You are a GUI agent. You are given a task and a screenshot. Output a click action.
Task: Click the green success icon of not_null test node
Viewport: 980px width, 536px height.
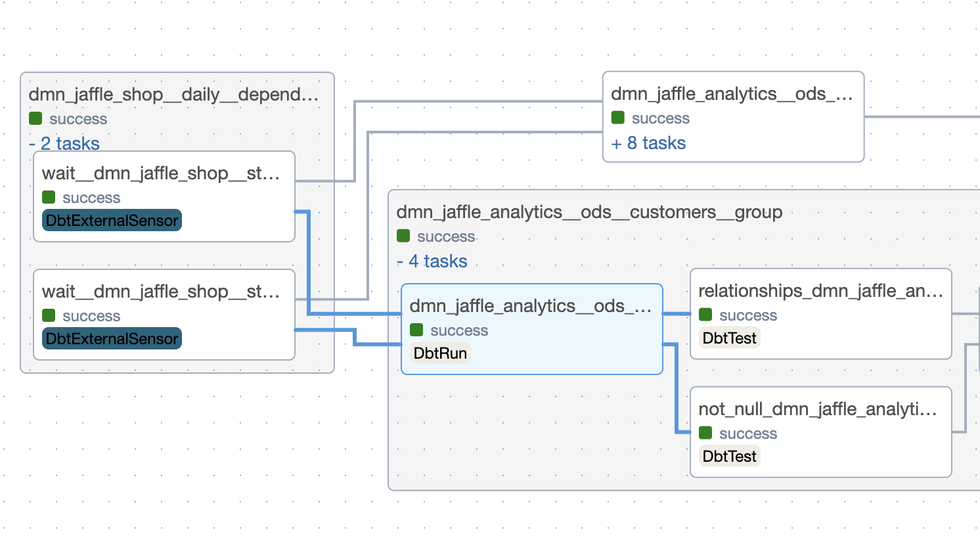tap(705, 433)
